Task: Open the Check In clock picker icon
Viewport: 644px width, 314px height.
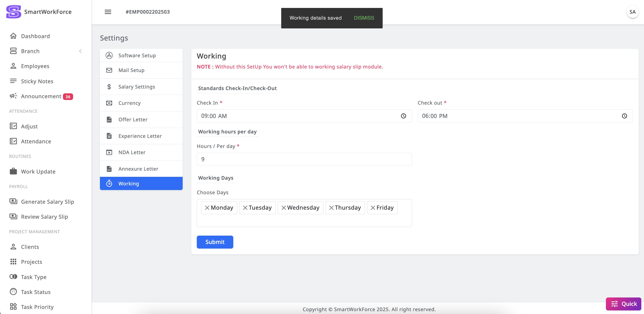Action: (x=403, y=116)
